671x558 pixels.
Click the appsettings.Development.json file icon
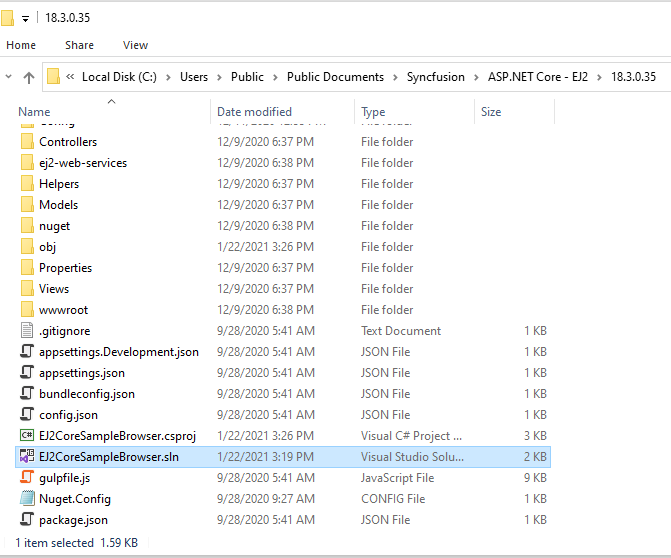click(x=27, y=351)
